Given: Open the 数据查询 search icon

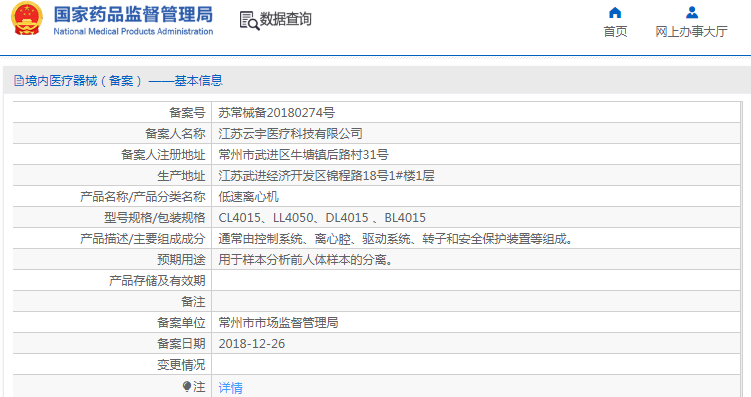Looking at the screenshot, I should click(249, 21).
